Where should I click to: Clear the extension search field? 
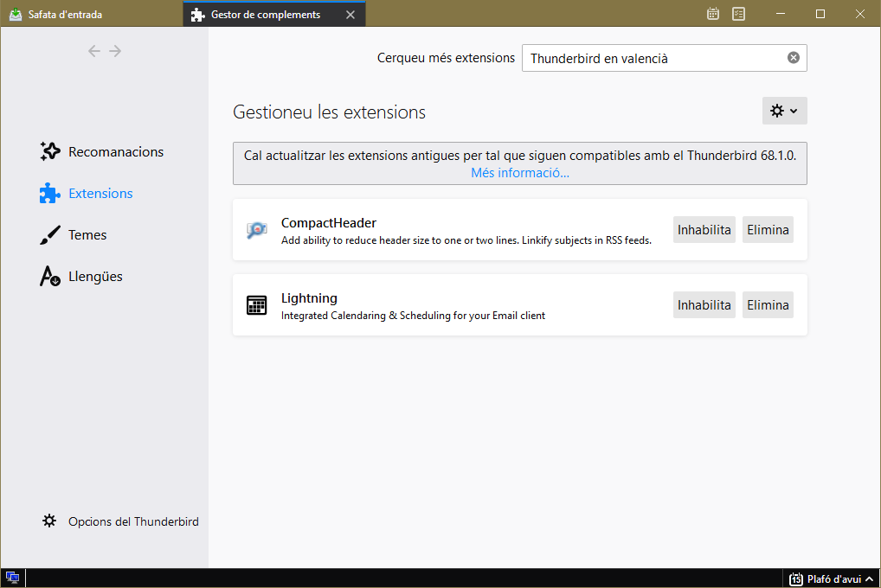(794, 57)
